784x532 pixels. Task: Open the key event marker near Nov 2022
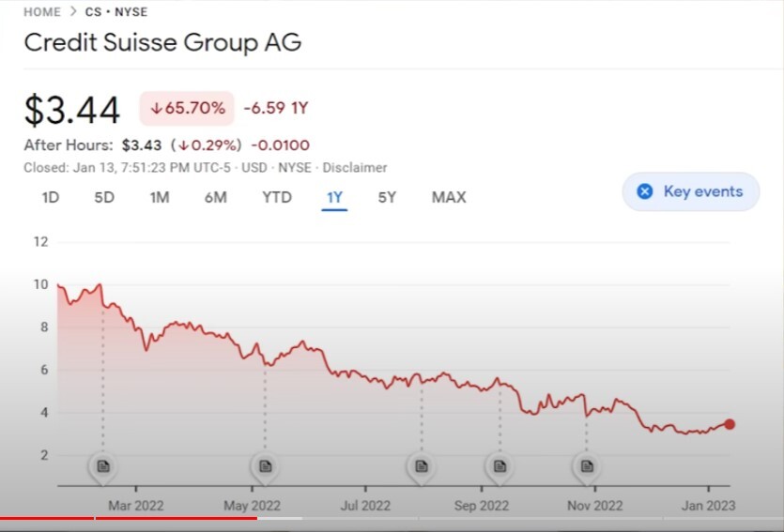587,466
